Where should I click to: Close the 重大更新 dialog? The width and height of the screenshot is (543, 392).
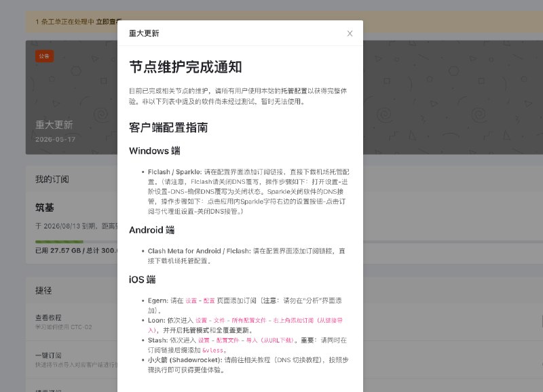click(x=350, y=33)
